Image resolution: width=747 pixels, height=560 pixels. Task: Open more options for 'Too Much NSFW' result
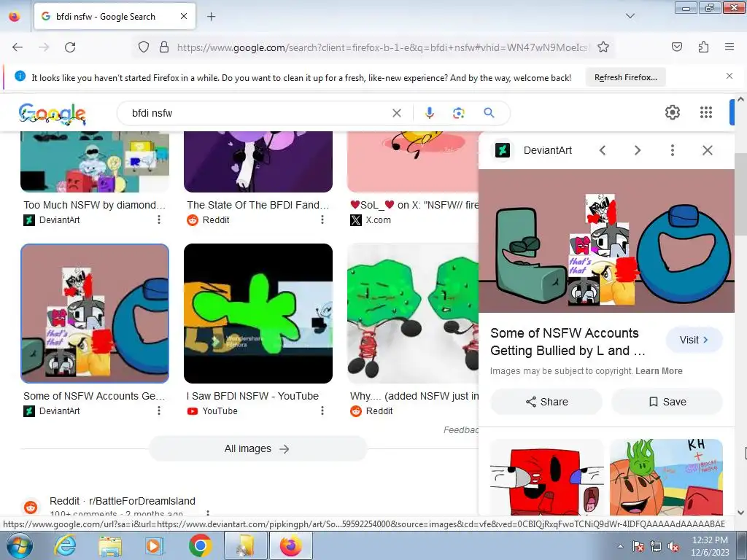(x=158, y=219)
